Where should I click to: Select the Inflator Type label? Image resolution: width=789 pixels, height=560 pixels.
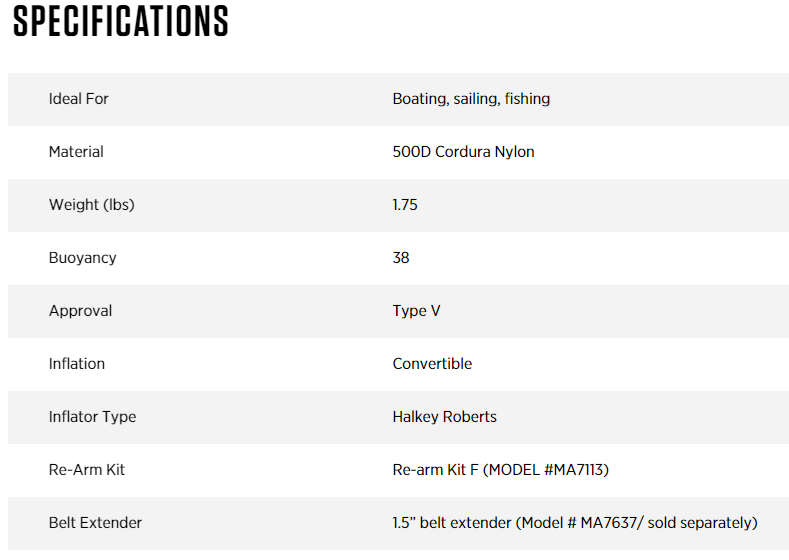93,417
